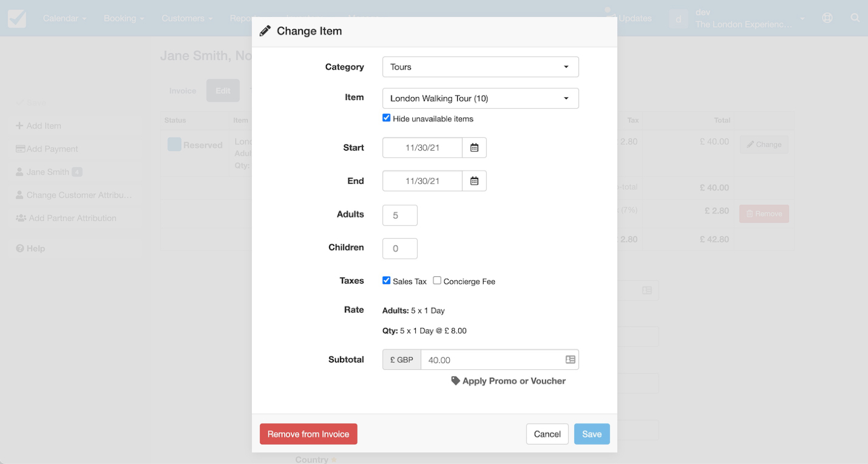Click the checkmark app logo in top bar
The height and width of the screenshot is (464, 868).
point(17,18)
